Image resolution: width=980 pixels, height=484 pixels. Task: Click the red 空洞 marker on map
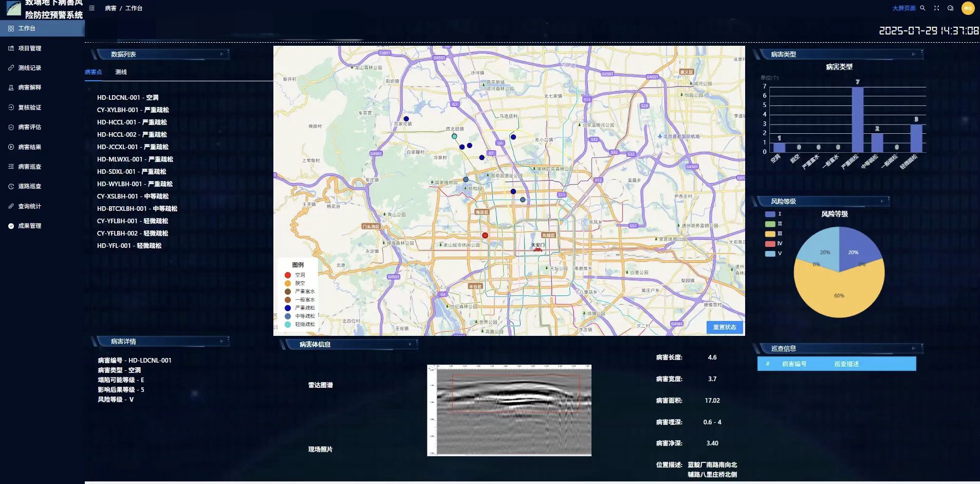485,236
